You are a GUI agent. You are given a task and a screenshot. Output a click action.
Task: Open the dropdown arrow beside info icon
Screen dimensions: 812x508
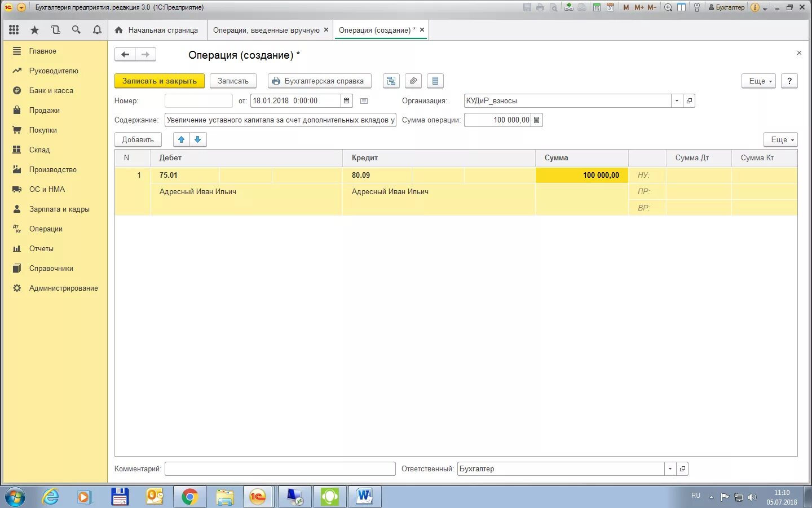[765, 8]
